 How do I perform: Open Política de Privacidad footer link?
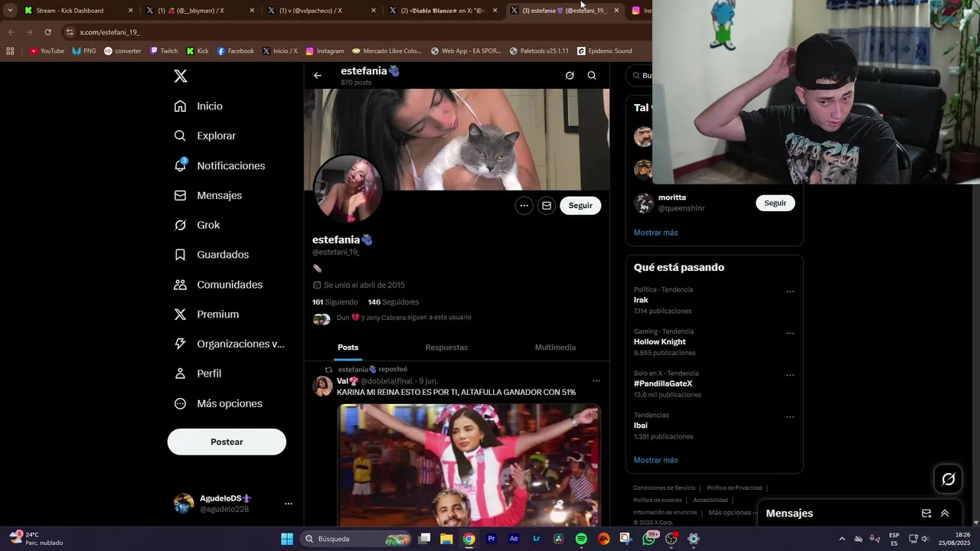[x=734, y=487]
